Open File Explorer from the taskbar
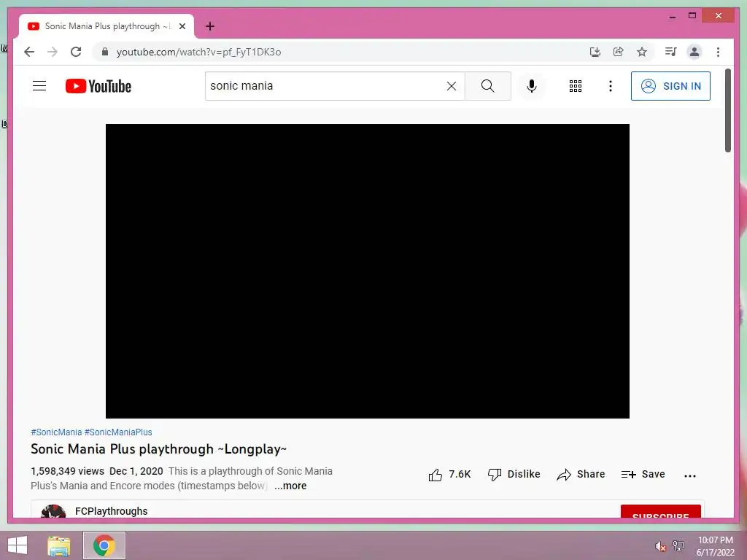747x560 pixels. [x=59, y=545]
